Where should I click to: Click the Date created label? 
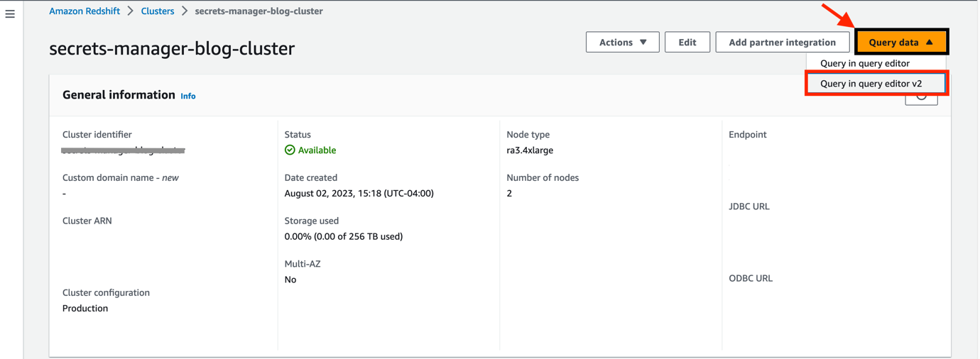tap(311, 177)
